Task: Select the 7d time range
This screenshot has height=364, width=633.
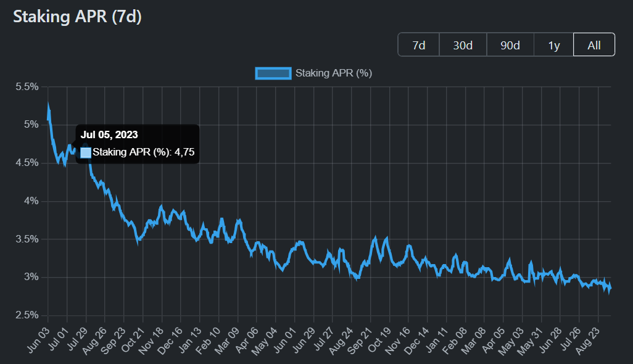Action: tap(419, 45)
